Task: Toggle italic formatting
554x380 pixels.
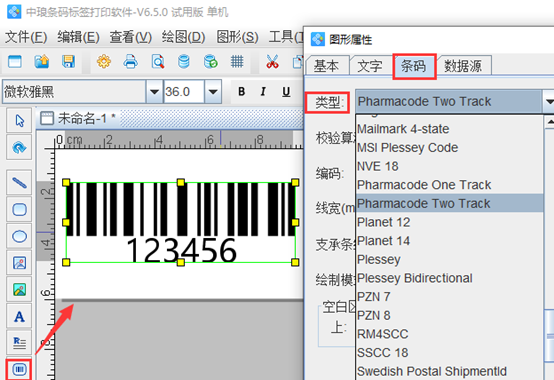Action: [263, 92]
